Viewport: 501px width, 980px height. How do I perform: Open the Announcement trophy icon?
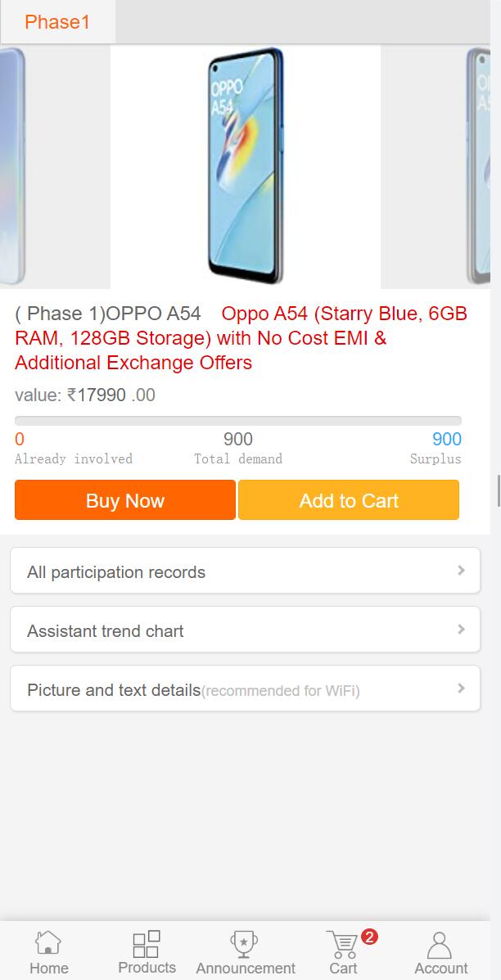tap(245, 944)
